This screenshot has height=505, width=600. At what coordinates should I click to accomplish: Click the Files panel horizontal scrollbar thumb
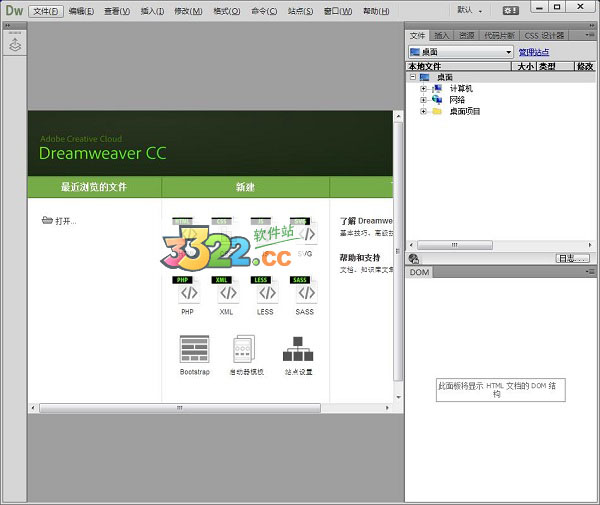(455, 245)
